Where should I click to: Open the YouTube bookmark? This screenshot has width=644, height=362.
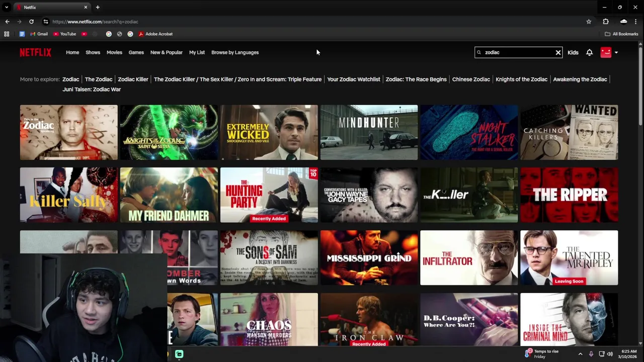(65, 34)
